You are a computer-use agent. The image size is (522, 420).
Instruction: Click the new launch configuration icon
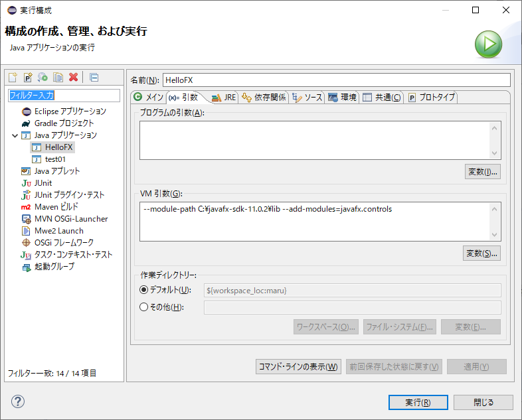13,77
